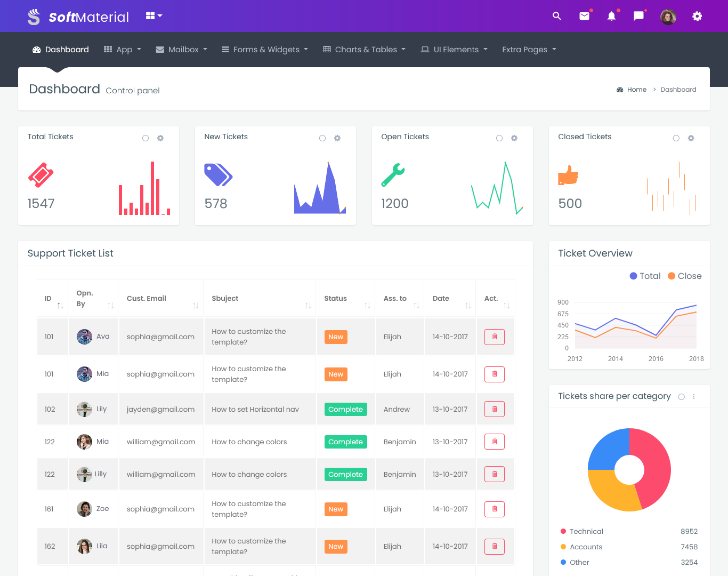Viewport: 728px width, 576px height.
Task: Click Ava's avatar in ticket list
Action: click(x=84, y=337)
